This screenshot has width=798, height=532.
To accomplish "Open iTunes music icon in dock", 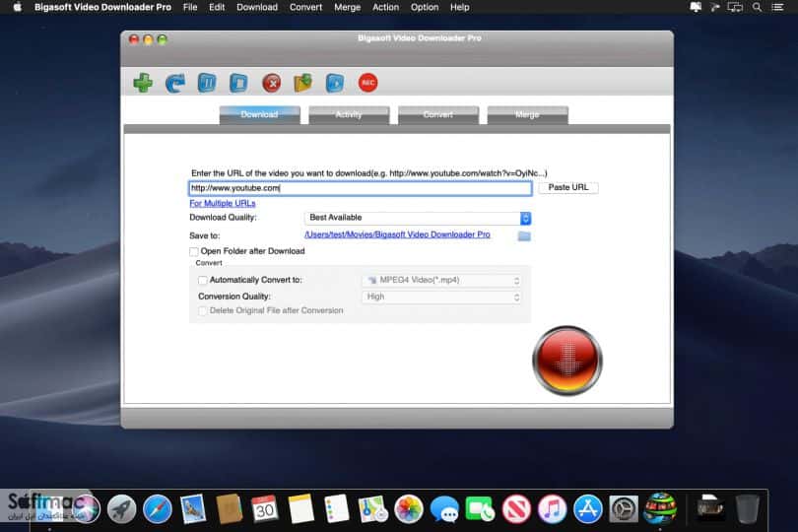I will (552, 509).
